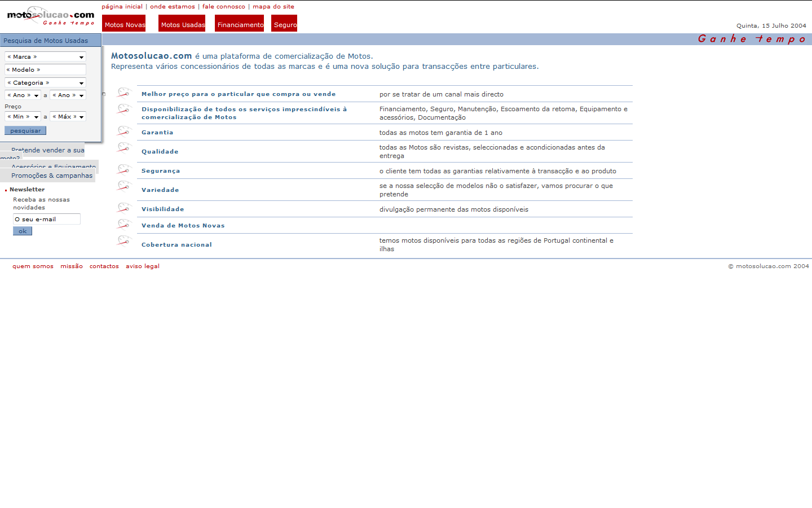Click the gauge icon beside Segurança

[x=123, y=169]
